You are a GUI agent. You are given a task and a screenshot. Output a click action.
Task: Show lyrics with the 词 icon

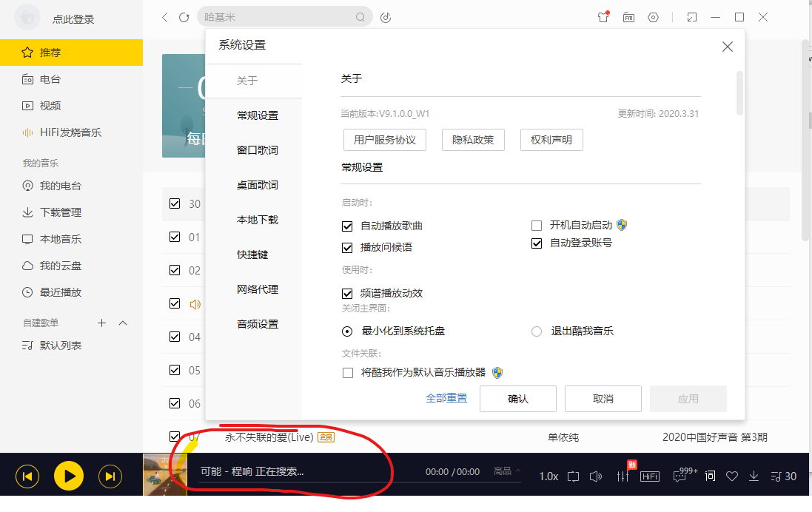[x=710, y=476]
